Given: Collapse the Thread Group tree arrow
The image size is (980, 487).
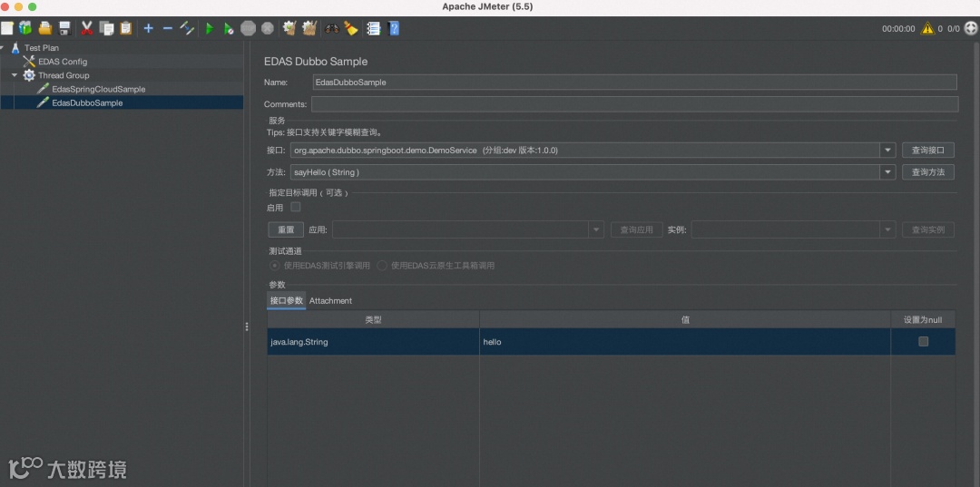Looking at the screenshot, I should click(x=15, y=75).
